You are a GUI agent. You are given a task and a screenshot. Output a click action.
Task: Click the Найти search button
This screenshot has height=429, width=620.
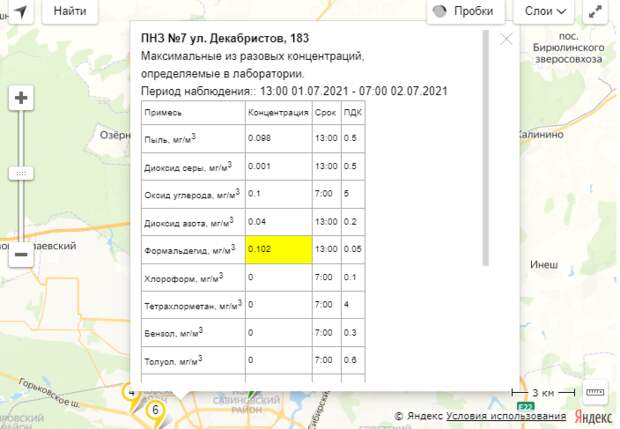(69, 11)
